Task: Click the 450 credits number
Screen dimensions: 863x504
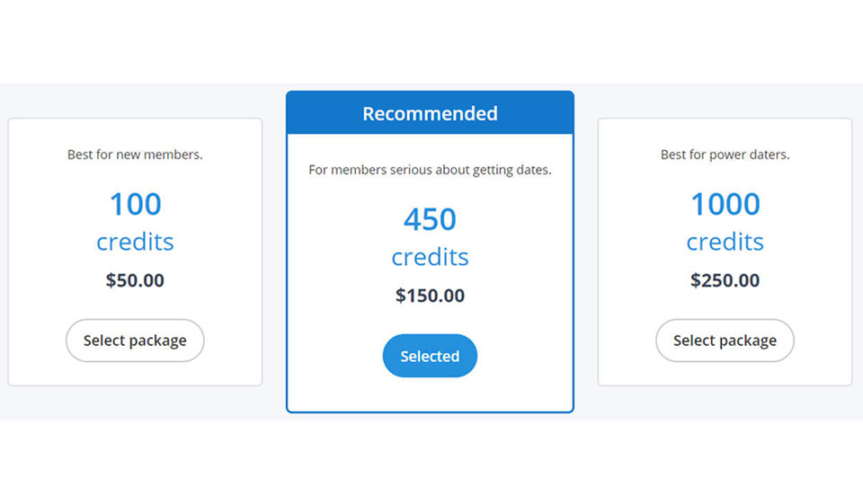Action: coord(430,219)
